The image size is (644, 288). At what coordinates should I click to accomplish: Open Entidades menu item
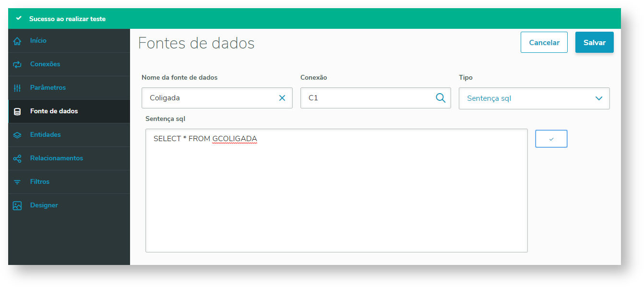[x=69, y=135]
